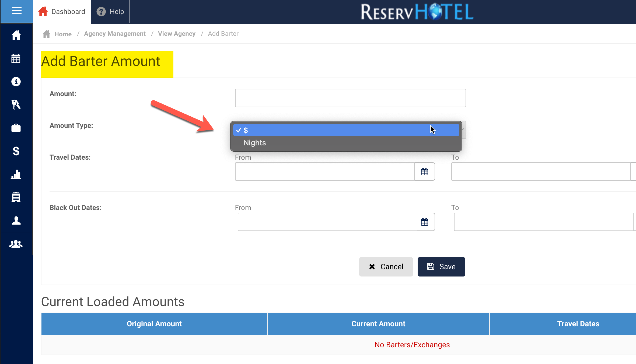
Task: Click the info circle sidebar icon
Action: click(x=16, y=82)
